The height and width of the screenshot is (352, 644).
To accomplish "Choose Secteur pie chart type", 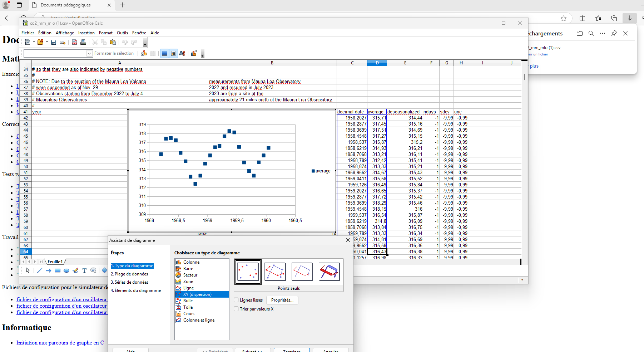I will click(190, 275).
